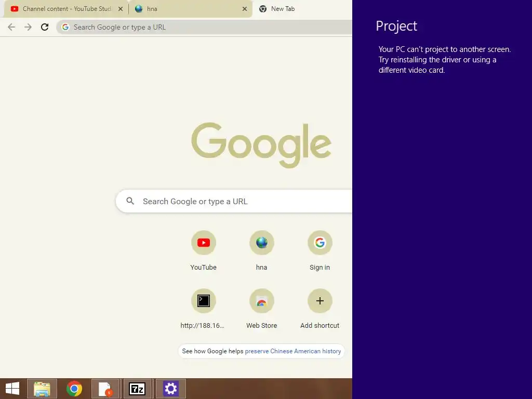Click the YouTube favicon on first tab
The image size is (532, 399).
(14, 9)
